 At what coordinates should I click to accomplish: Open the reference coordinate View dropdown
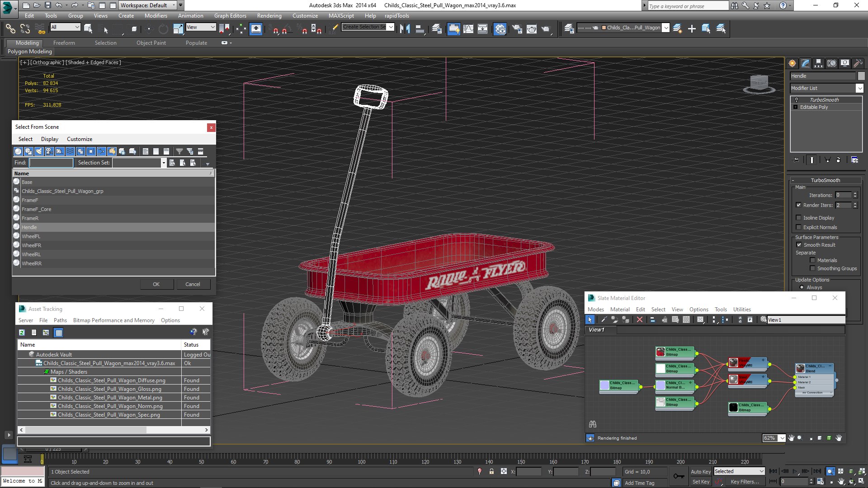click(x=201, y=27)
